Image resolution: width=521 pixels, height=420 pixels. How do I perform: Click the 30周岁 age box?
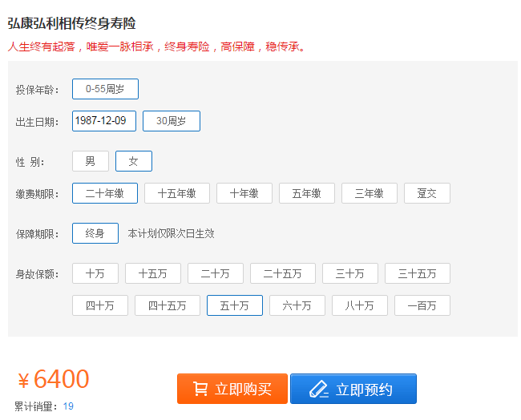172,121
